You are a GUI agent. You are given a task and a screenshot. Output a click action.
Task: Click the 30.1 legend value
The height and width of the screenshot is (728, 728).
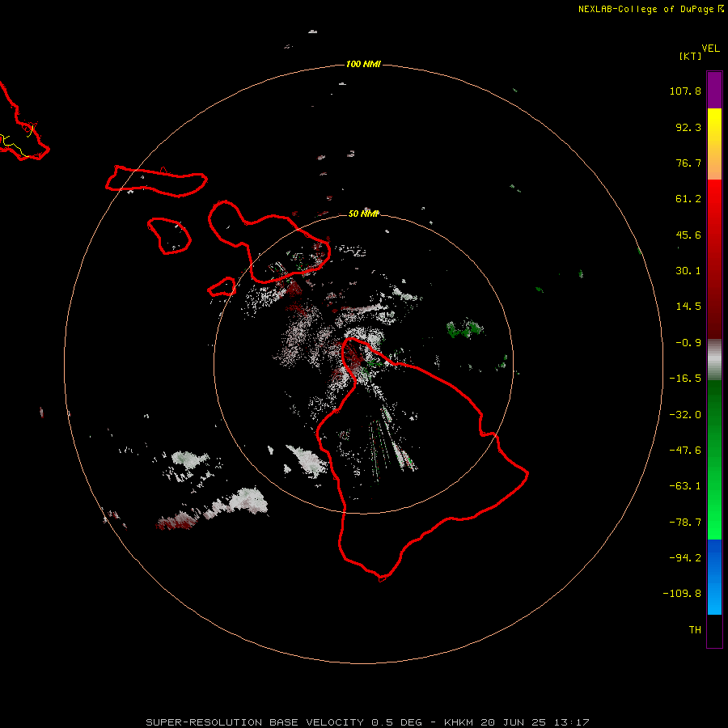pyautogui.click(x=688, y=271)
